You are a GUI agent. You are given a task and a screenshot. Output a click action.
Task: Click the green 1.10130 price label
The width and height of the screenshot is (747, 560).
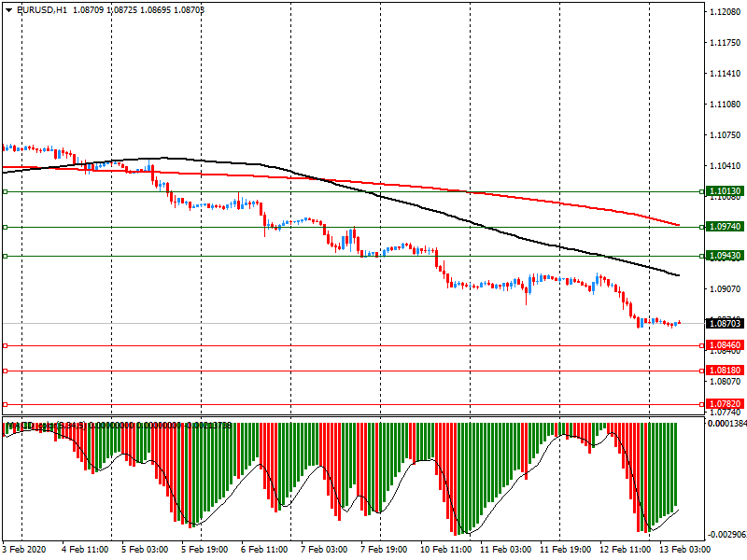point(725,191)
